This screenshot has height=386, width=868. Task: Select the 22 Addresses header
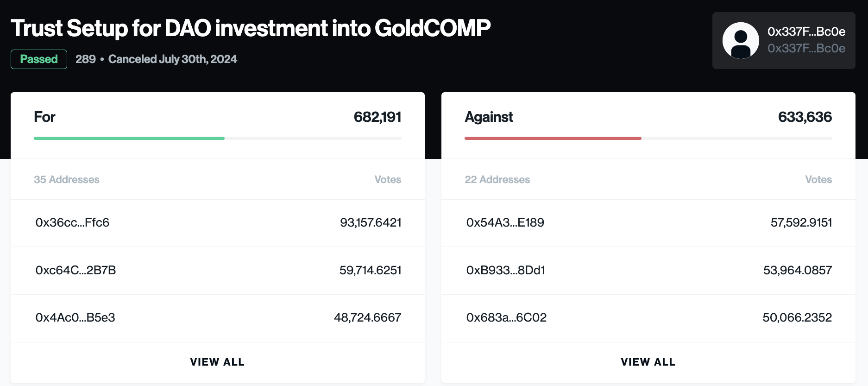point(497,179)
